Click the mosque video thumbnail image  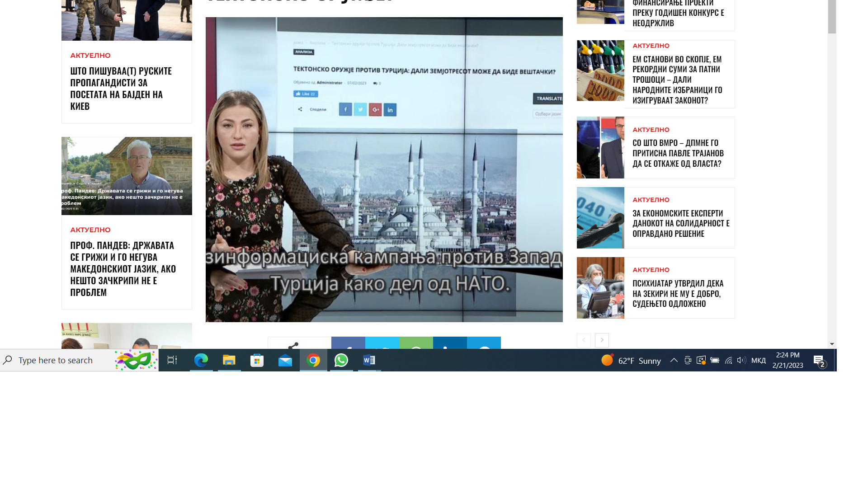(x=384, y=169)
